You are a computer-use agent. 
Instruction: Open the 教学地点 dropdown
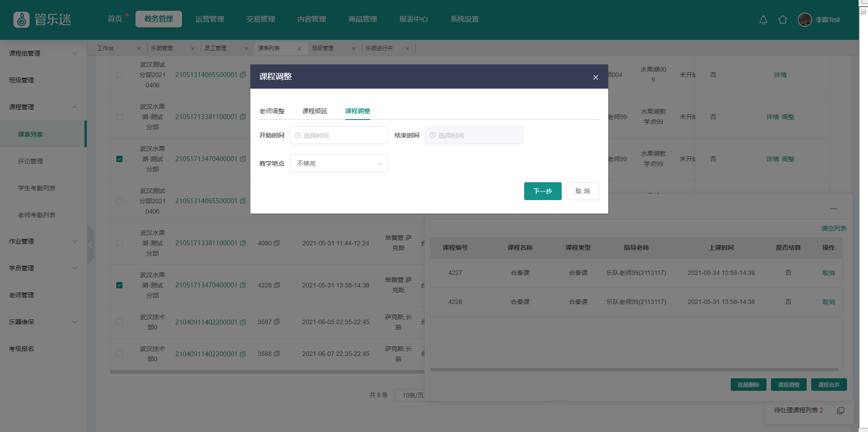point(339,163)
